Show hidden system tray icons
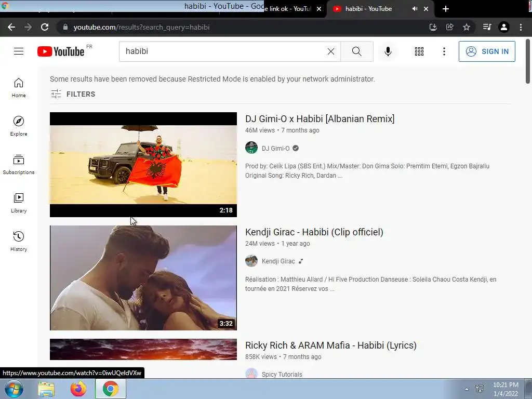532x399 pixels. pyautogui.click(x=467, y=389)
